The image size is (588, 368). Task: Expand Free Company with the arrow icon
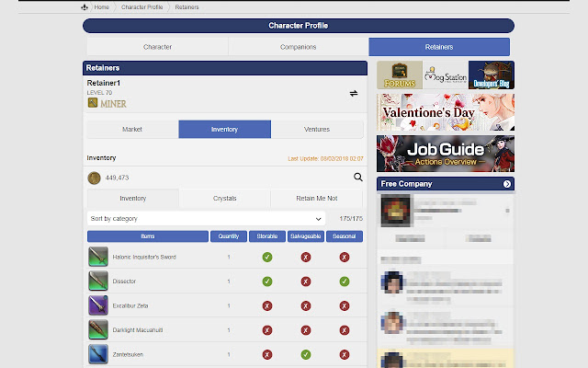[x=507, y=184]
